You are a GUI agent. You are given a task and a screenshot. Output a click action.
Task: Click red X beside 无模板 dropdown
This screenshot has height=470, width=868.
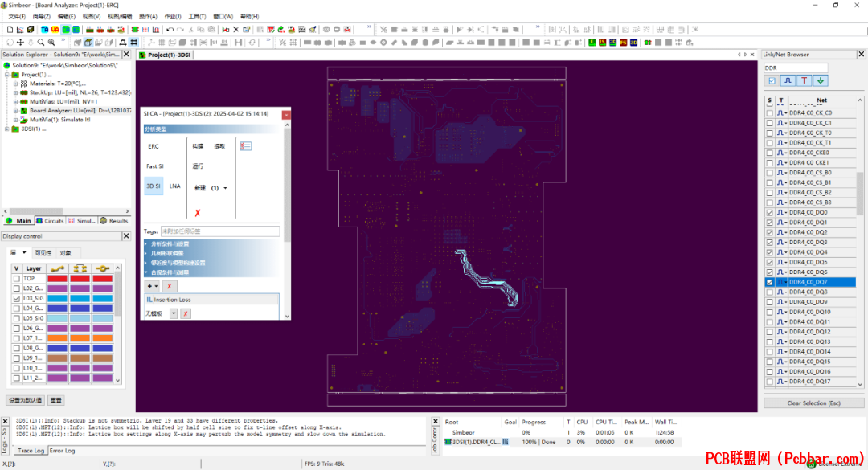coord(186,314)
